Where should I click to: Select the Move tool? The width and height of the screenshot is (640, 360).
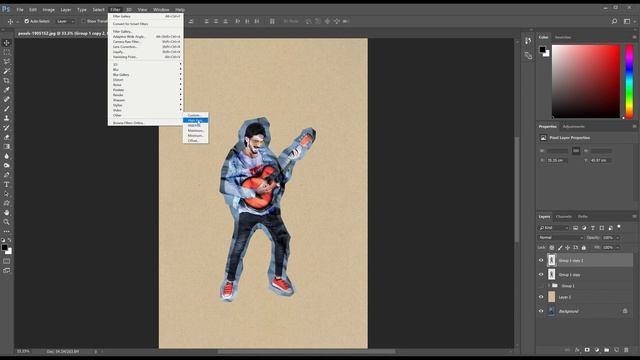tap(7, 43)
